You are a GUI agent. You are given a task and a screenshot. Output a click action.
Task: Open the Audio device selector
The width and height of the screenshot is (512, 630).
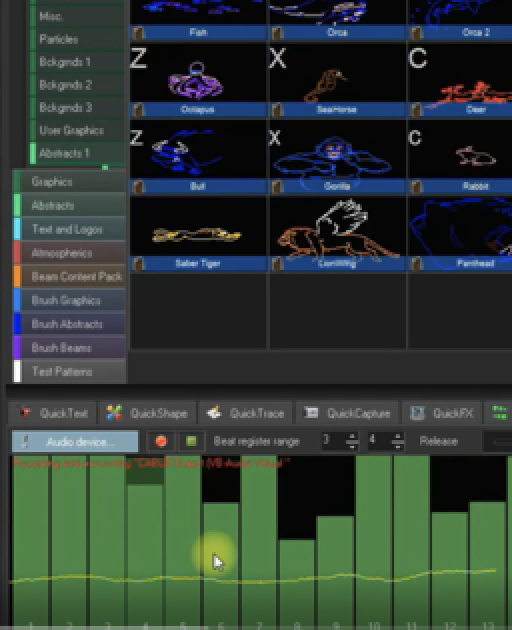(x=75, y=442)
